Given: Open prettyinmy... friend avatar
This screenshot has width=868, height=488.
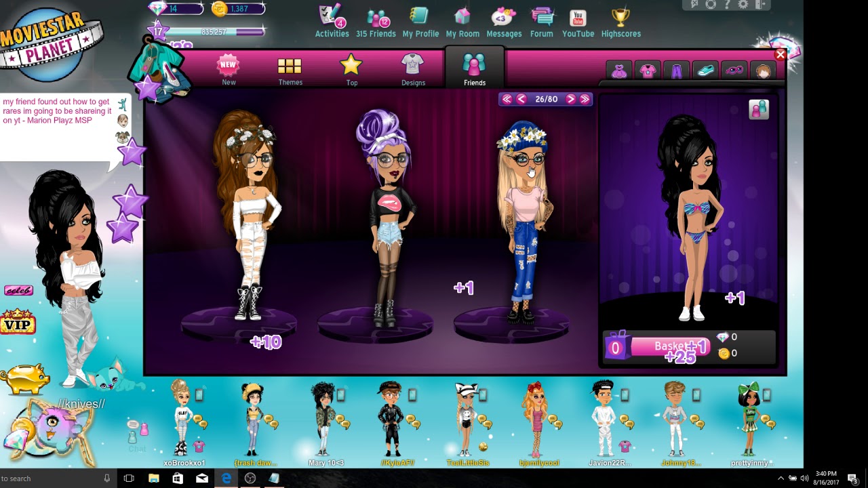Looking at the screenshot, I should point(750,419).
